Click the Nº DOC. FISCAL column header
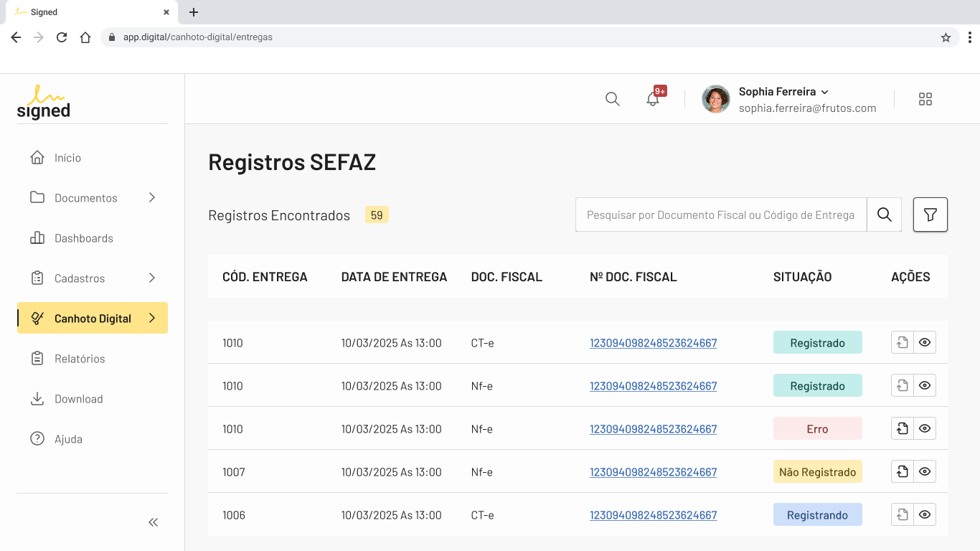980x551 pixels. tap(633, 277)
